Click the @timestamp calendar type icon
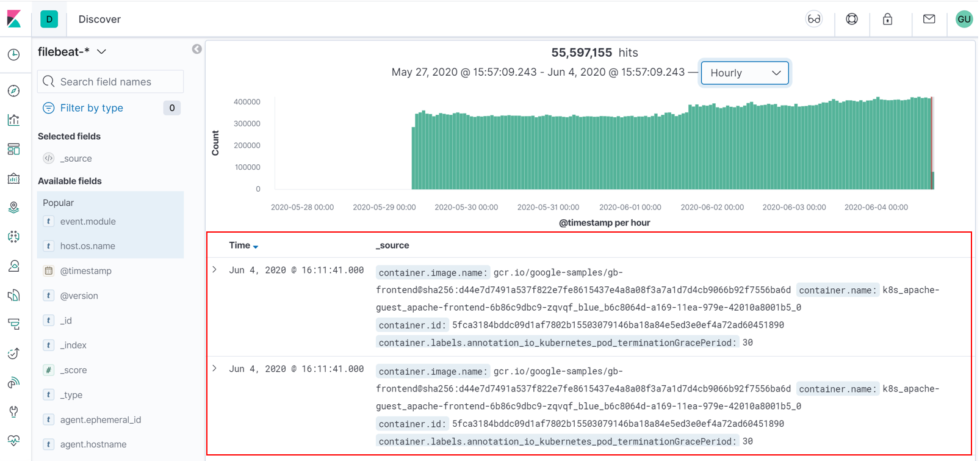 [49, 270]
